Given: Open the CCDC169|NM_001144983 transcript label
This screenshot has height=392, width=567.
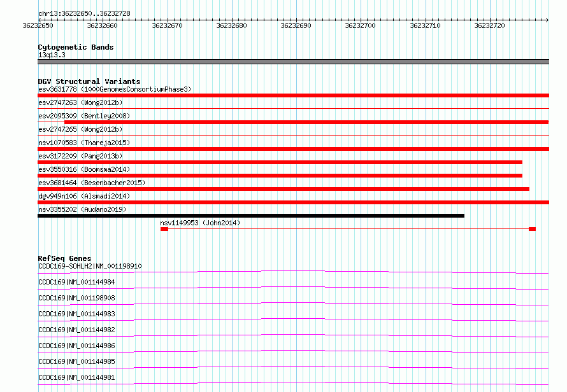Looking at the screenshot, I should (x=76, y=314).
